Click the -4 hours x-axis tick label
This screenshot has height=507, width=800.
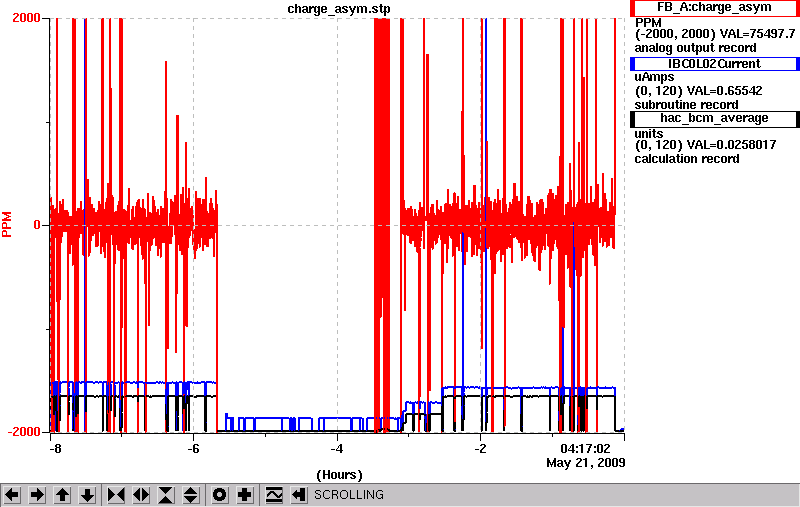[x=337, y=449]
